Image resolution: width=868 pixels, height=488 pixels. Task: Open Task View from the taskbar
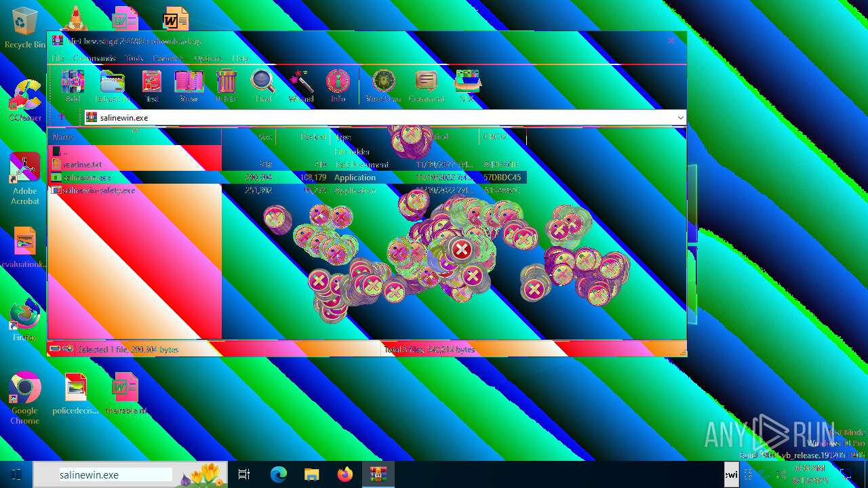pyautogui.click(x=244, y=474)
